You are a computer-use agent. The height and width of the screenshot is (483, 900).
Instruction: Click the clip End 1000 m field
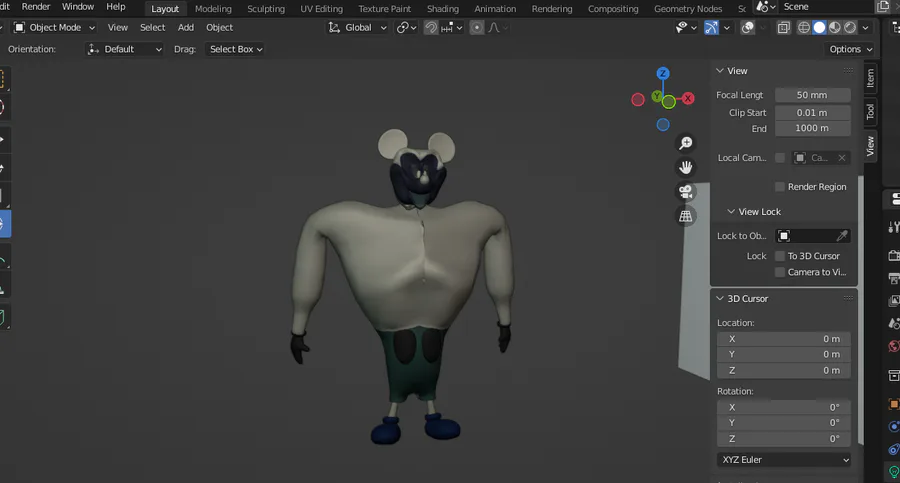(813, 129)
